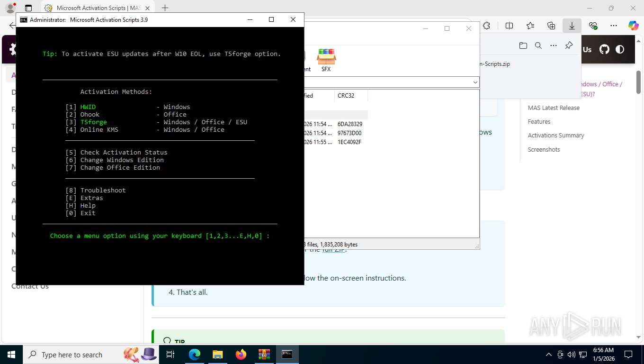Open Task View on taskbar

(x=170, y=355)
